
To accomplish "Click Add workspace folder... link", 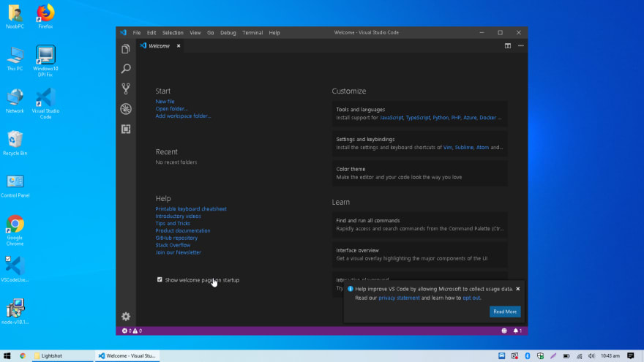I will tap(183, 116).
